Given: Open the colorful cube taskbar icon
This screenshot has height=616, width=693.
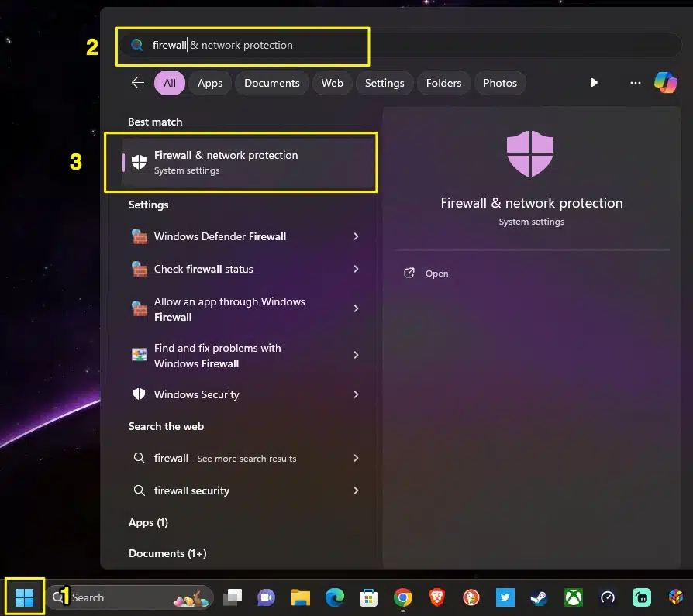Looking at the screenshot, I should [676, 597].
